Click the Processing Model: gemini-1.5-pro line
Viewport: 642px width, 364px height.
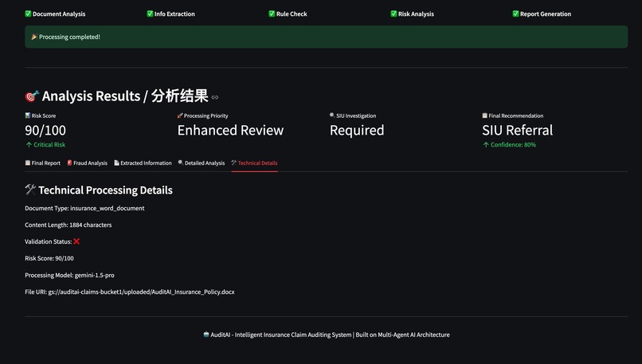click(69, 275)
